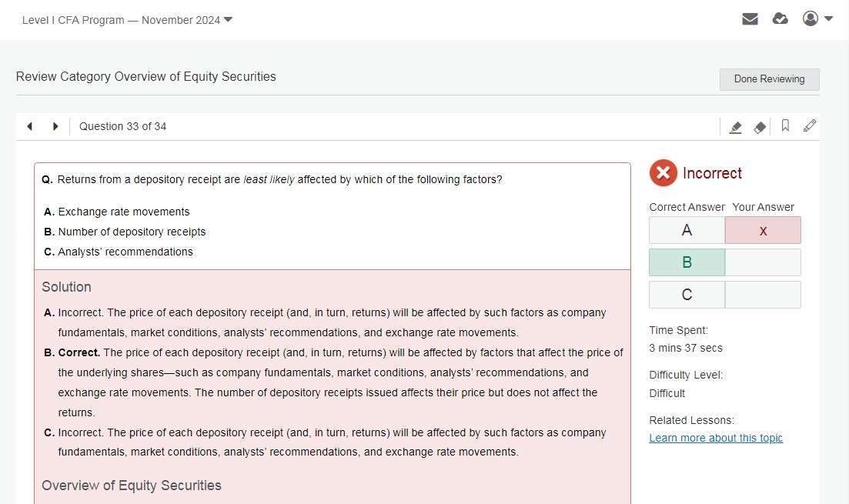
Task: Select the highlighter tool
Action: click(735, 127)
